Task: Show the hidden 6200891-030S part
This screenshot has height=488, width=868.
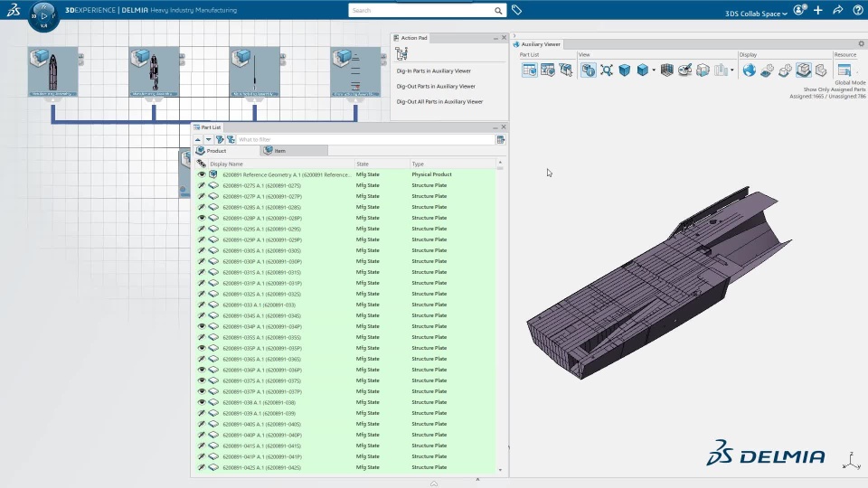Action: [202, 250]
